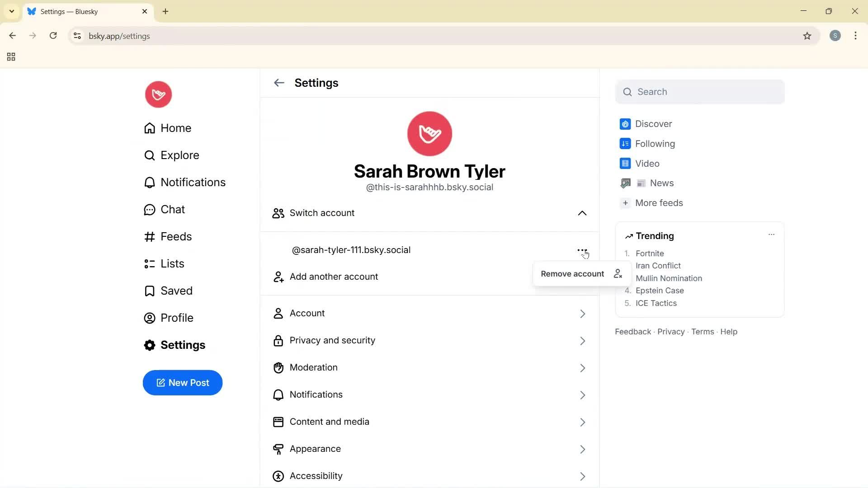Screen dimensions: 868x488
Task: Collapse the Switch account section
Action: pos(582,213)
